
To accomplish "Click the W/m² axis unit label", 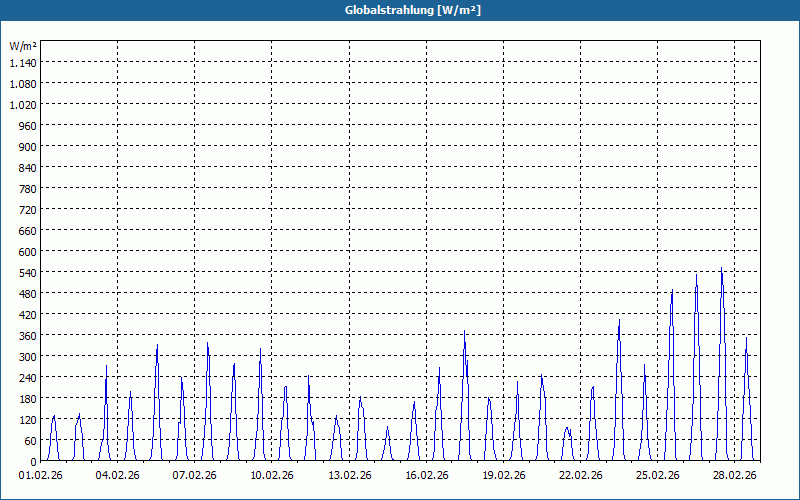I will (23, 46).
